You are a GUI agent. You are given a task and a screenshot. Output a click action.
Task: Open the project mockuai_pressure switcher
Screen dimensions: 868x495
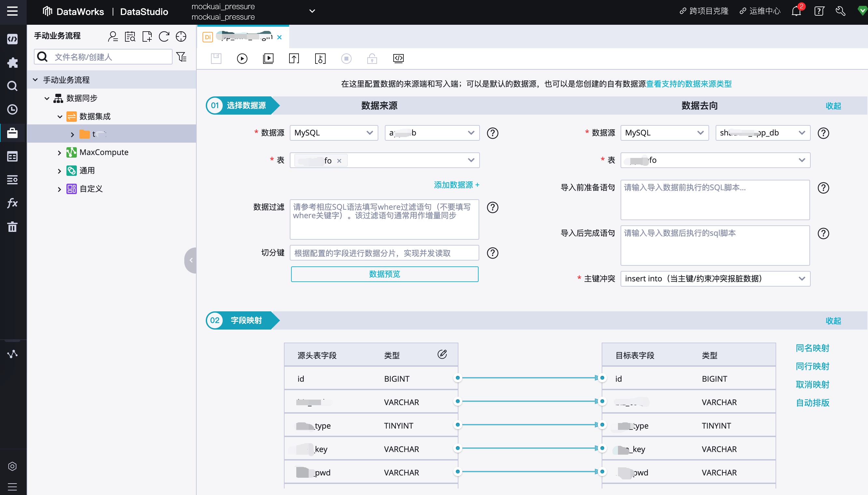[312, 11]
